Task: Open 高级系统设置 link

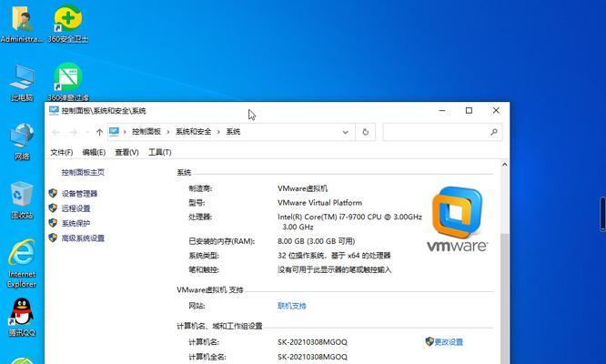Action: pyautogui.click(x=83, y=238)
